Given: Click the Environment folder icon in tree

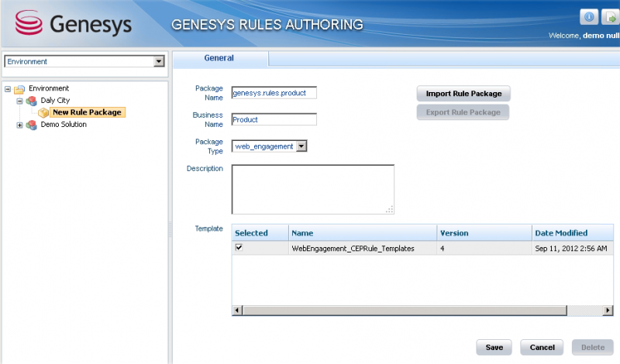Looking at the screenshot, I should point(19,89).
